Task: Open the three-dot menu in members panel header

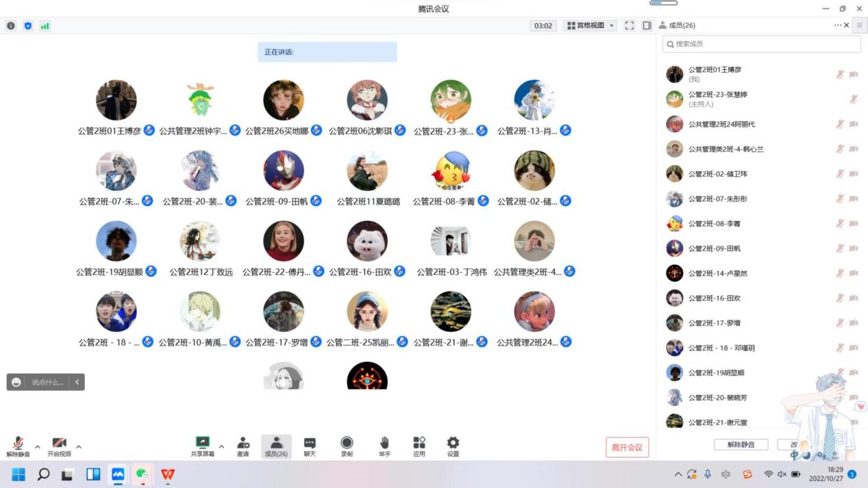Action: click(x=837, y=25)
